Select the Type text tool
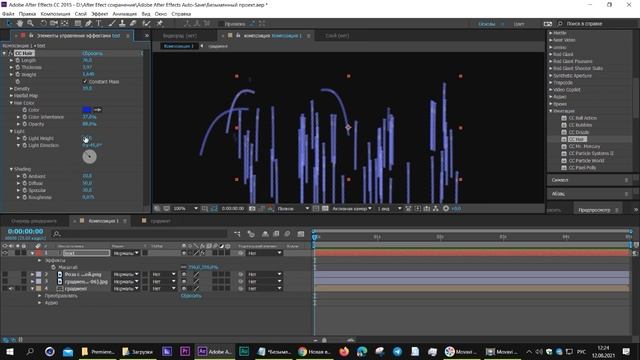This screenshot has height=360, width=640. pos(99,24)
